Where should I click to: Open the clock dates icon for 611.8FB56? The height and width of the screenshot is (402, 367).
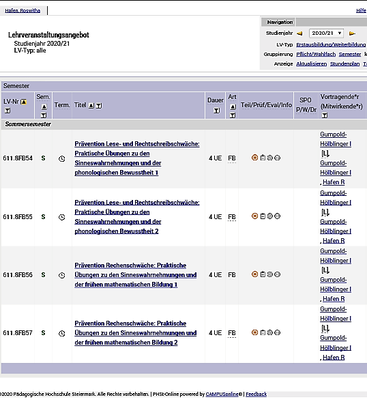coord(62,275)
